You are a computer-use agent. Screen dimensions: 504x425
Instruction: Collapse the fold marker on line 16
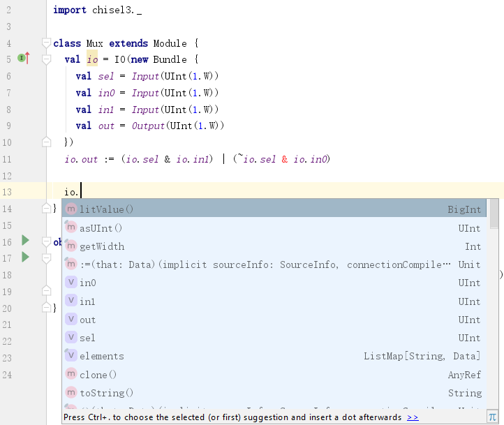coord(46,242)
